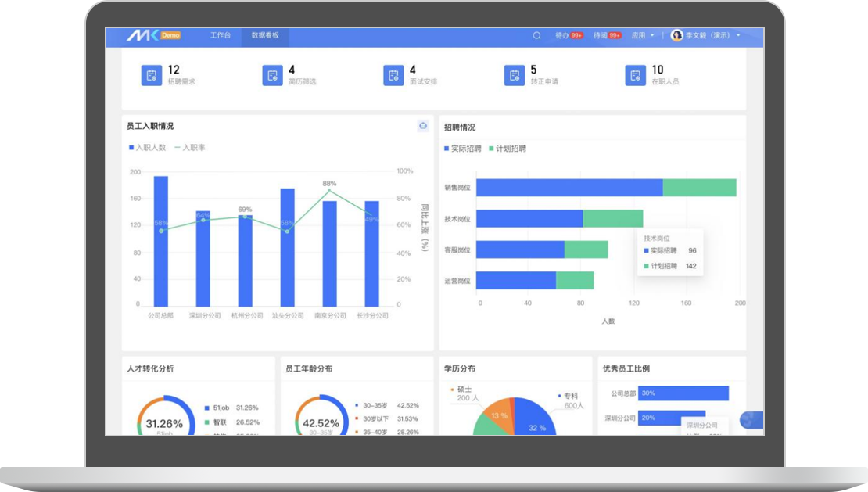Toggle the 计划招聘 legend series
This screenshot has width=868, height=492.
coord(508,149)
